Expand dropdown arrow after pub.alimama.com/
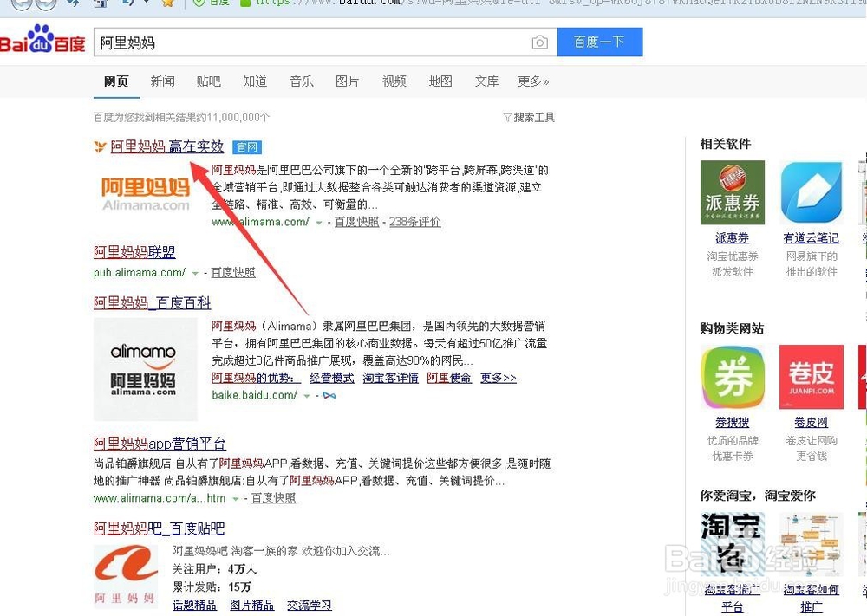This screenshot has width=867, height=616. (195, 273)
